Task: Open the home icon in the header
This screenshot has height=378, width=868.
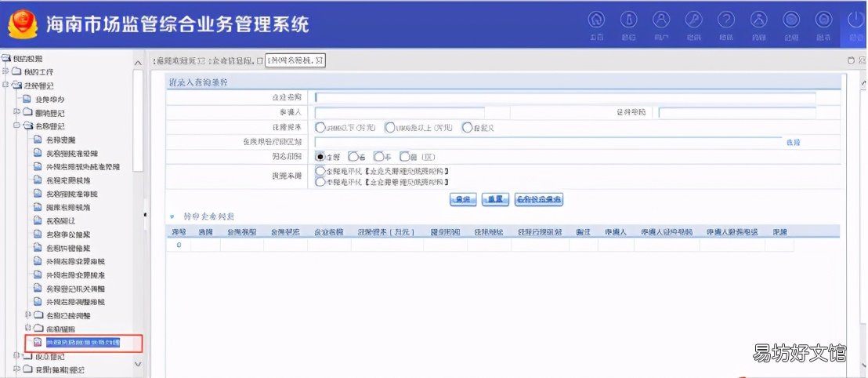Action: [x=596, y=20]
